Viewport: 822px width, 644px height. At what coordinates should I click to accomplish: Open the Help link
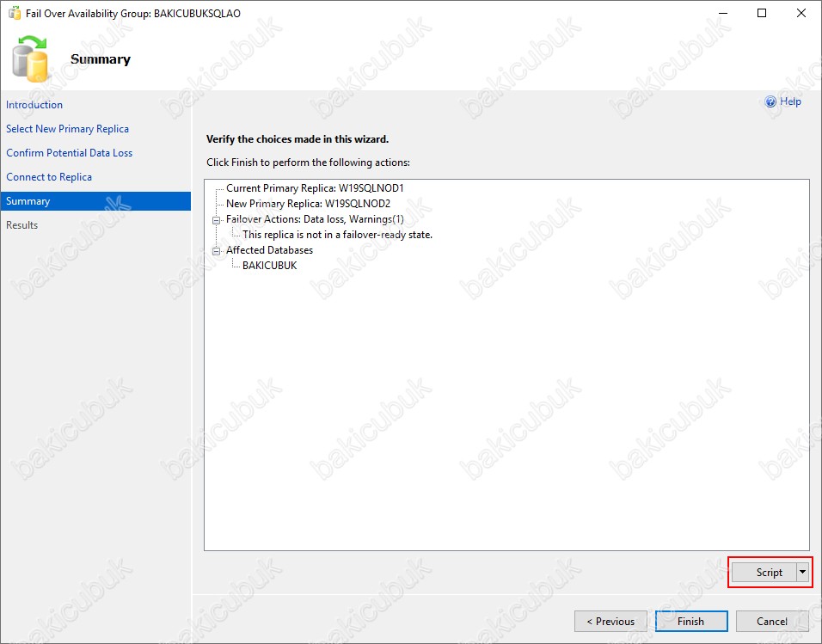[x=790, y=101]
